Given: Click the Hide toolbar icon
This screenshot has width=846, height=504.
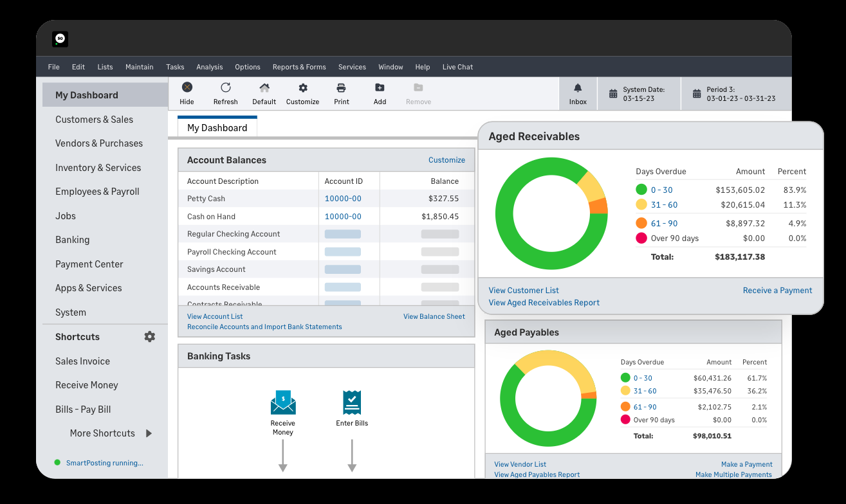Looking at the screenshot, I should click(187, 88).
